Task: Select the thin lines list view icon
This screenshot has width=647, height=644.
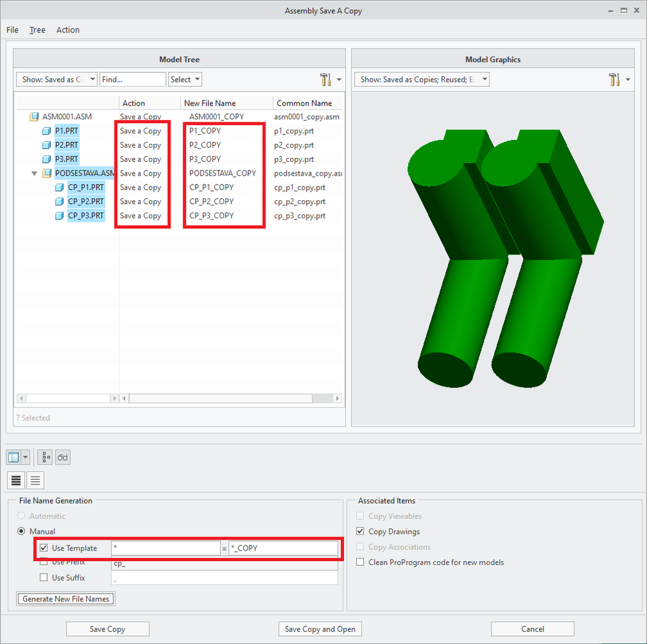Action: click(x=36, y=480)
